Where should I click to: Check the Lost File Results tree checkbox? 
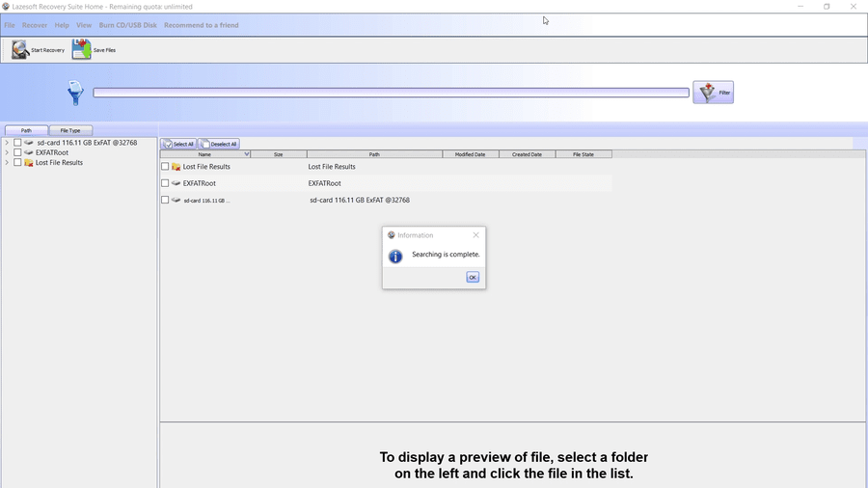pyautogui.click(x=17, y=163)
